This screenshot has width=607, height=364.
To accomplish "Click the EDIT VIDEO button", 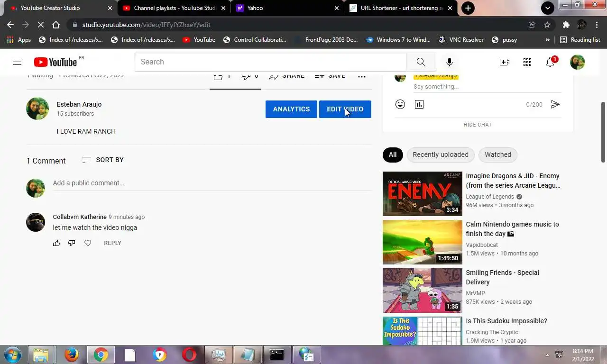I will pyautogui.click(x=345, y=109).
